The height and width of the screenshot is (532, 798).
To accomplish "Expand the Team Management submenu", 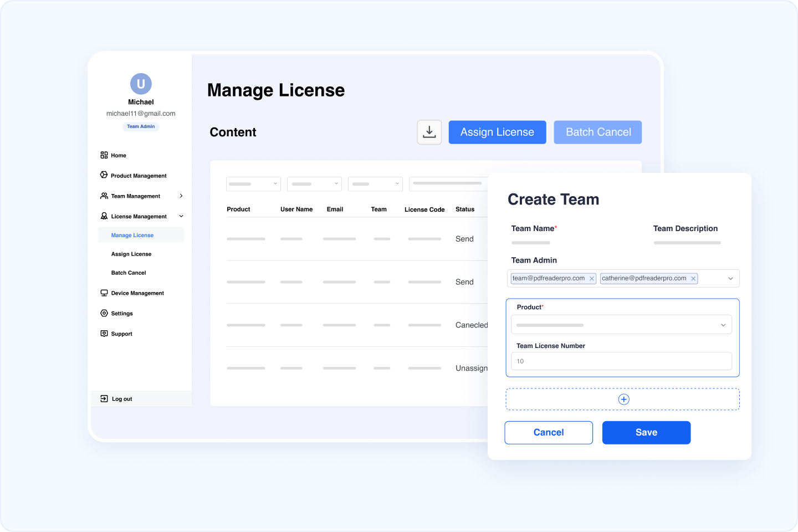I will coord(181,196).
